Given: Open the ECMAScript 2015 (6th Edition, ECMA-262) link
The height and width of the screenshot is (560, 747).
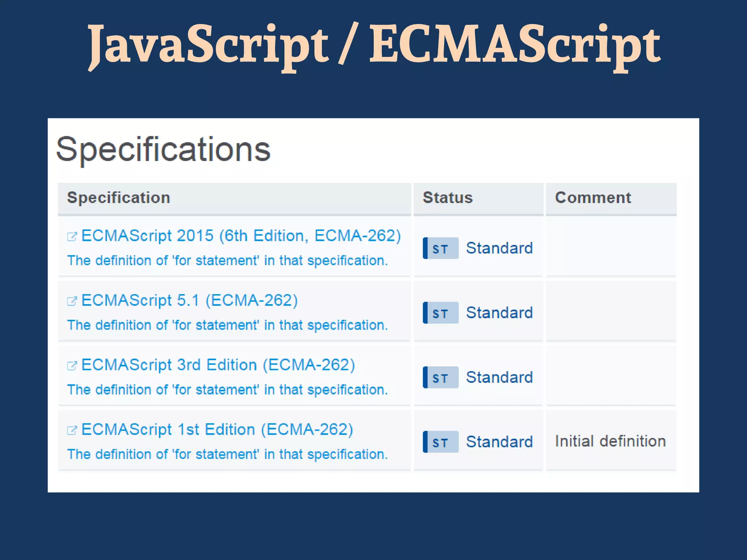Looking at the screenshot, I should click(241, 236).
